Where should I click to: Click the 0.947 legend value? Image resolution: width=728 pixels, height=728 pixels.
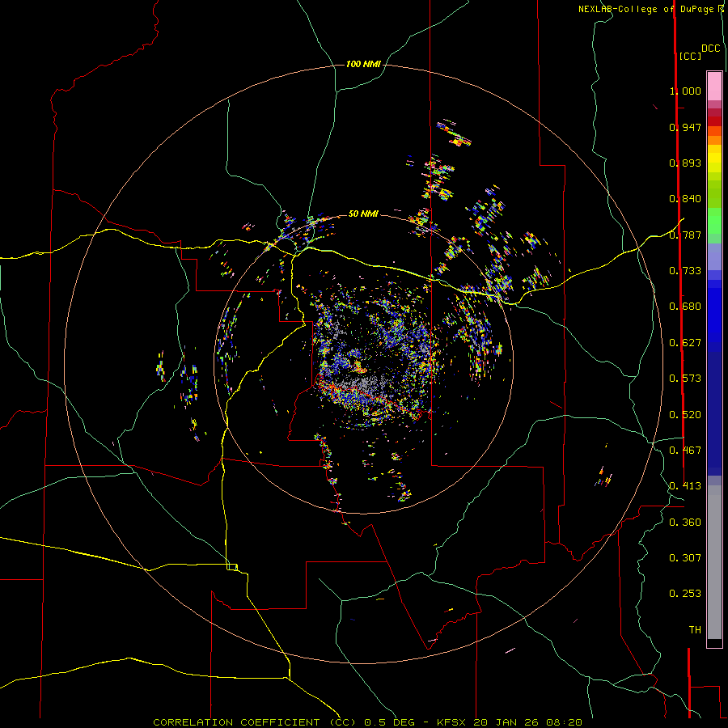click(x=685, y=127)
